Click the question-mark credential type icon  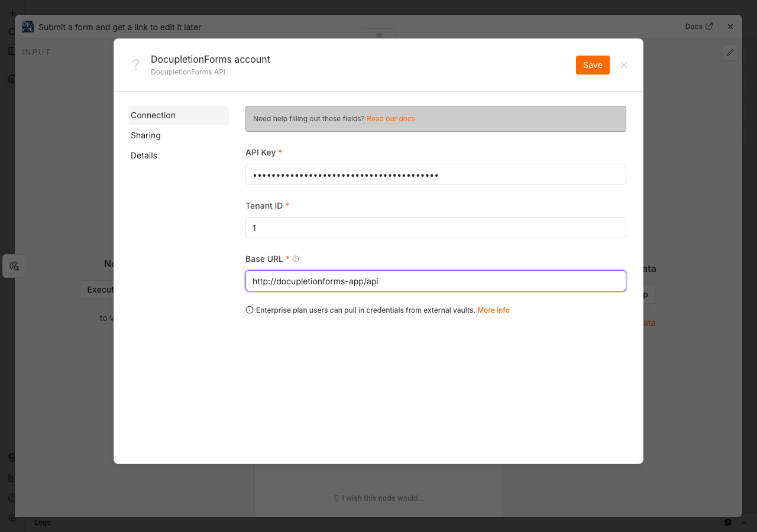coord(136,65)
